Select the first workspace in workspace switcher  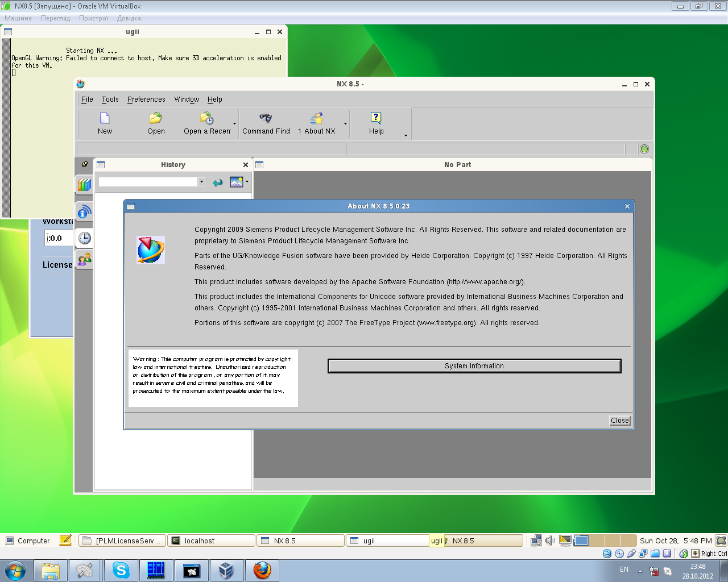(x=581, y=541)
